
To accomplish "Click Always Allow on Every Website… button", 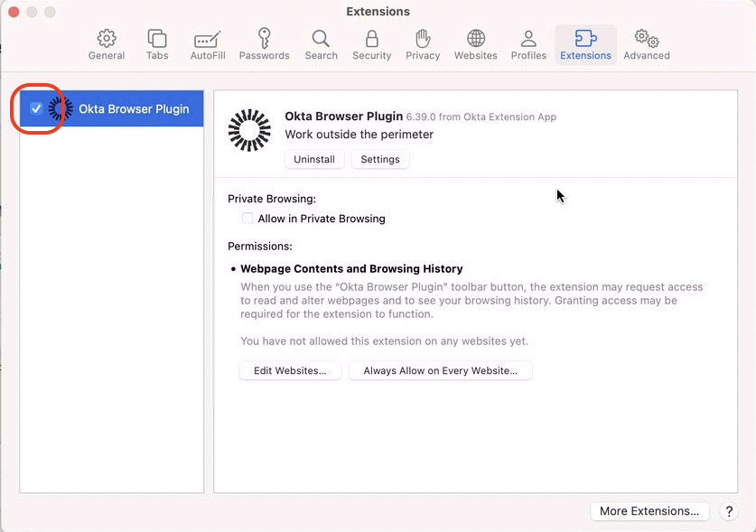I will [x=440, y=370].
